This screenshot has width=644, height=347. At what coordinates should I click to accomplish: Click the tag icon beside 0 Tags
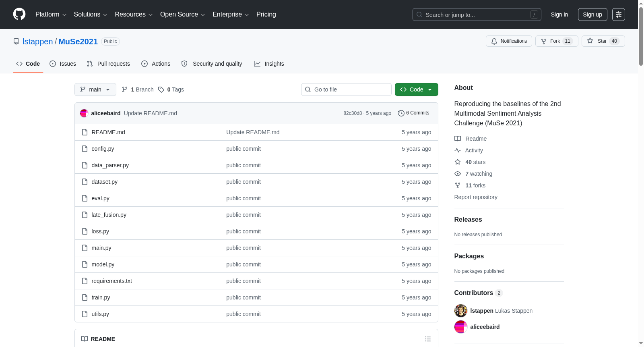(161, 89)
